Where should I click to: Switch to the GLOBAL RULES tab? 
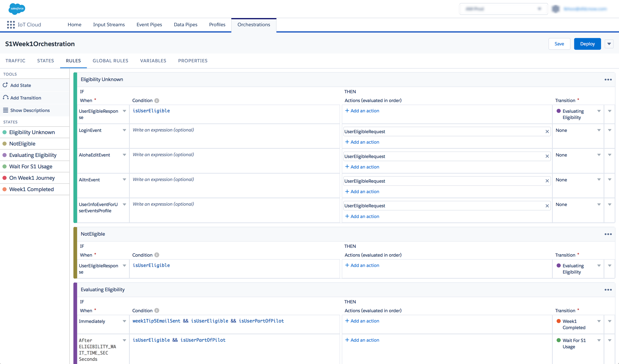coord(110,61)
